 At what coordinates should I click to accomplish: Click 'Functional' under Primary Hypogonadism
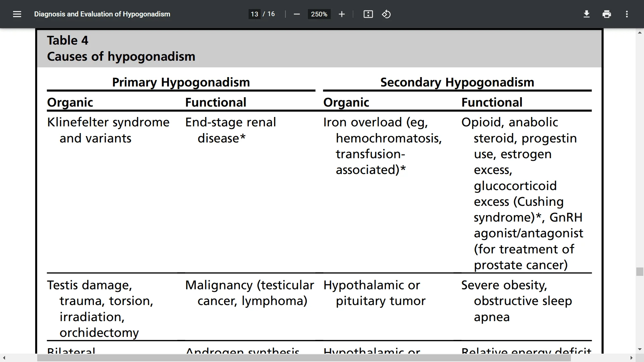(216, 103)
